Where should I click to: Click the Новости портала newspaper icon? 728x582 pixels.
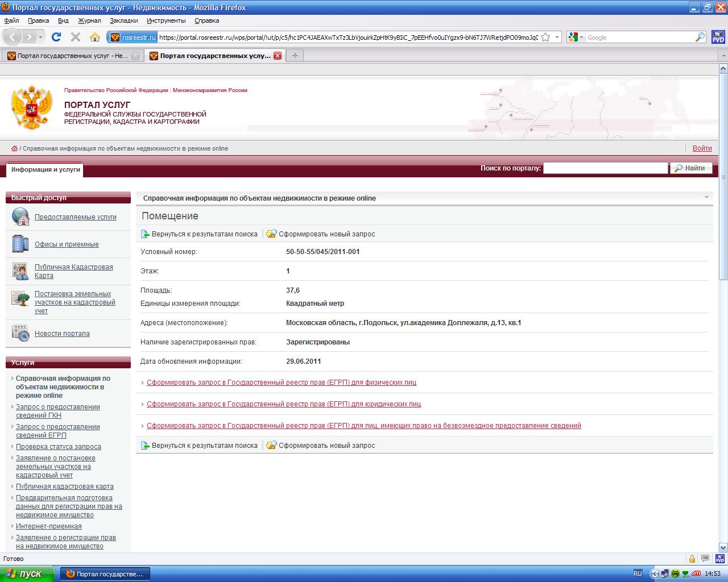(x=20, y=333)
